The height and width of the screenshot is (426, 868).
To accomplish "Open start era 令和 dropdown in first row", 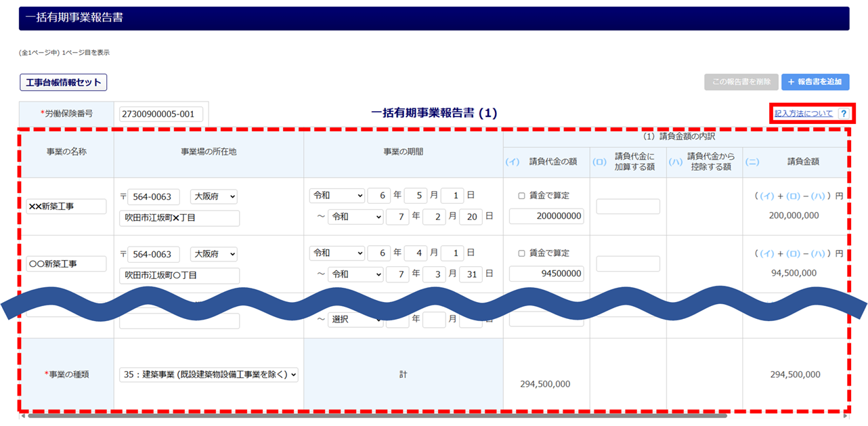I will [x=337, y=196].
